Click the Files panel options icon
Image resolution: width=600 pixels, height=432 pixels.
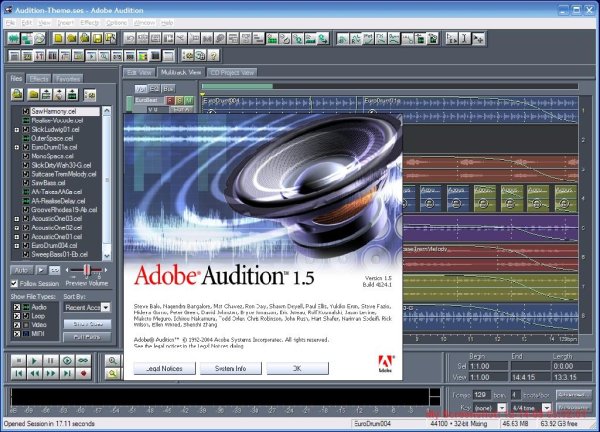[90, 95]
